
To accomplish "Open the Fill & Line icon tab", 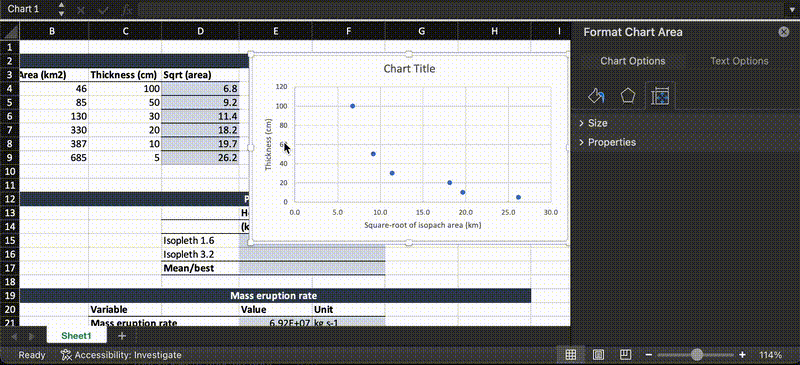I will click(596, 96).
